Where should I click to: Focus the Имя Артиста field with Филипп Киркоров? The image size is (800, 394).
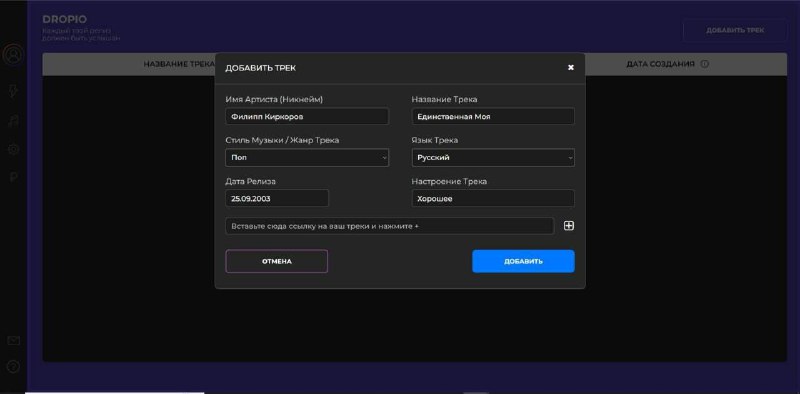click(x=307, y=116)
